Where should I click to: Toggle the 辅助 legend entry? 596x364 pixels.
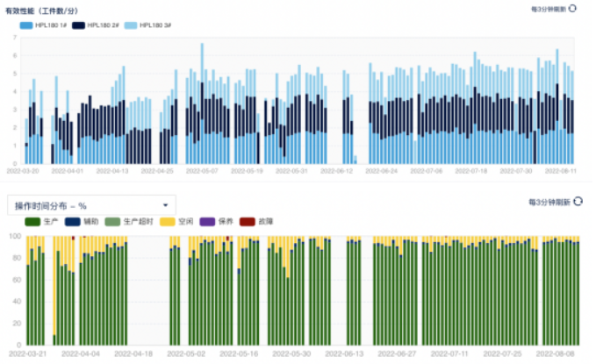pos(82,222)
